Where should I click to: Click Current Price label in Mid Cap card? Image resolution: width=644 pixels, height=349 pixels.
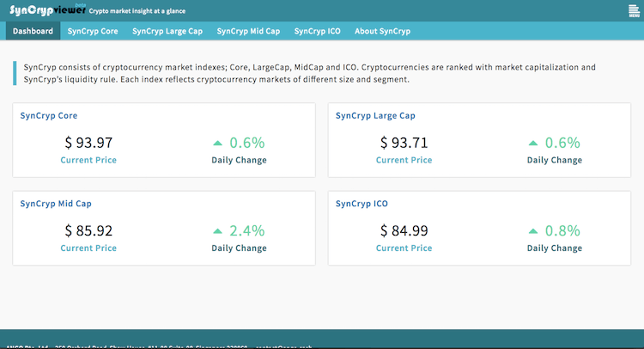point(88,248)
